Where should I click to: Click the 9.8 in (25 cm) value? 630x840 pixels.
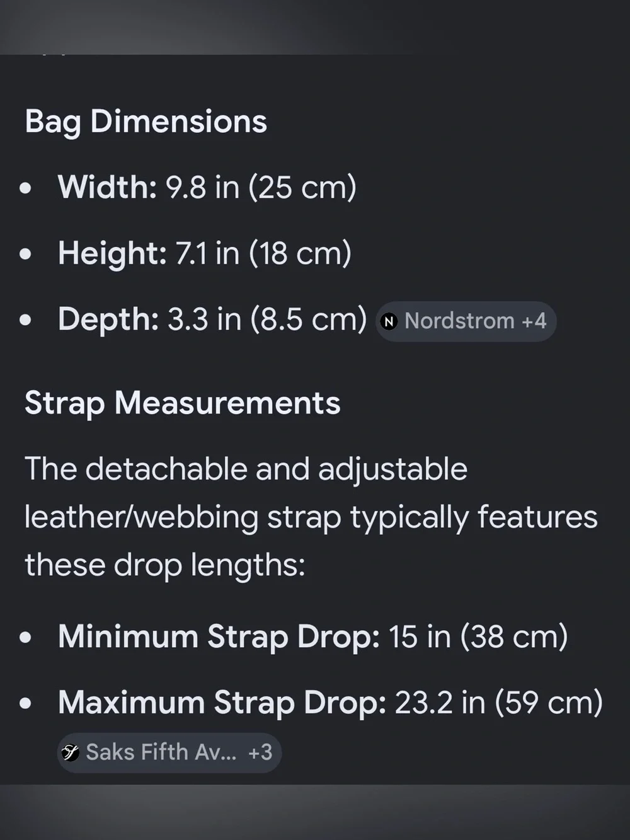click(261, 188)
